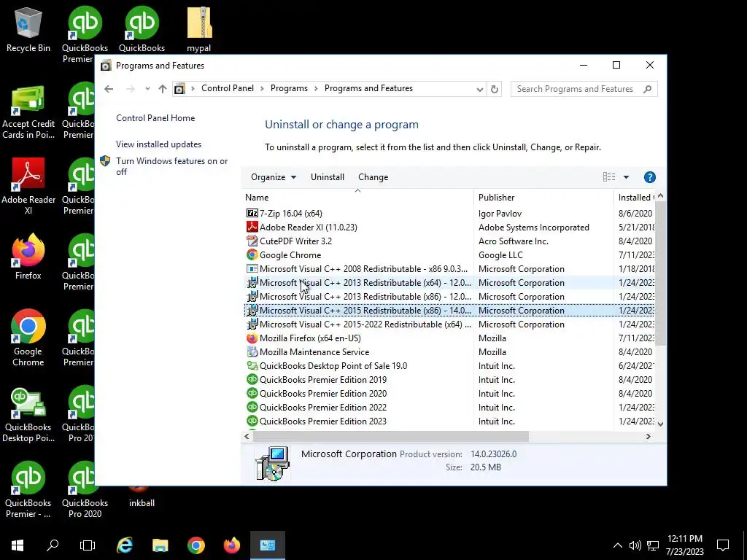Select QuickBooks Desktop Point of Sale shortcut

28,414
